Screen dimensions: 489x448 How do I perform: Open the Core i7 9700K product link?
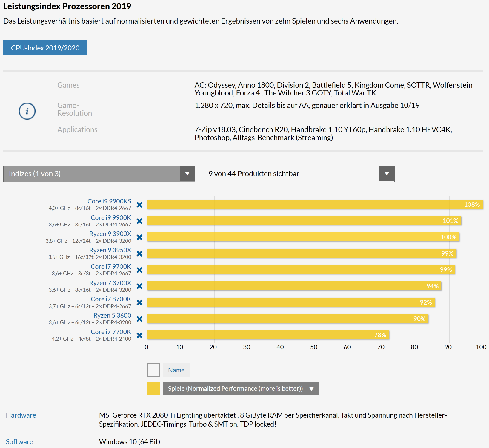pyautogui.click(x=111, y=267)
